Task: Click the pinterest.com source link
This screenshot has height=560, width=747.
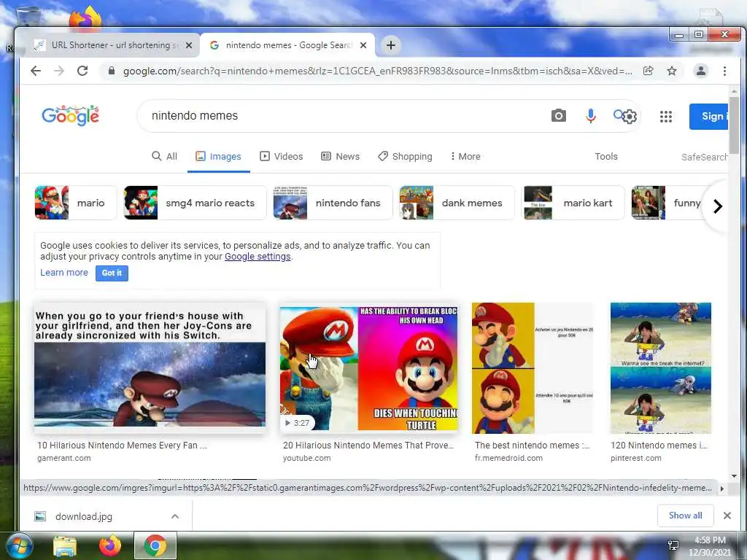Action: (x=636, y=458)
